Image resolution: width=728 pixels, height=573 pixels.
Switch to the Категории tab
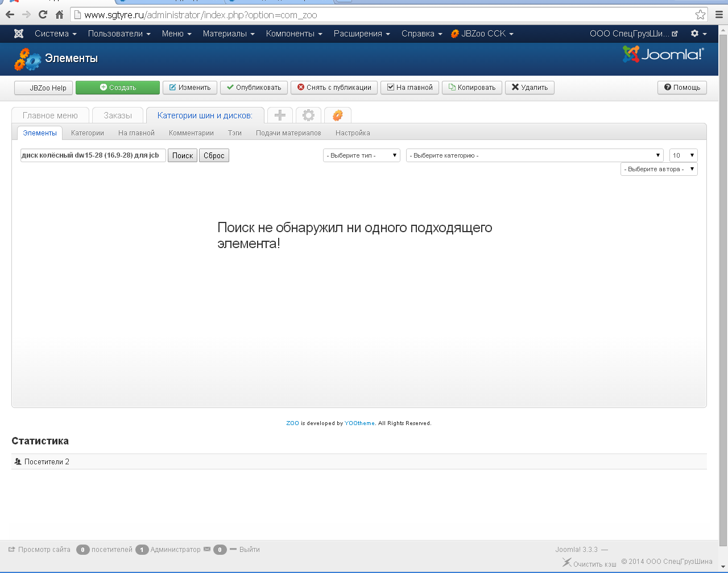tap(88, 133)
